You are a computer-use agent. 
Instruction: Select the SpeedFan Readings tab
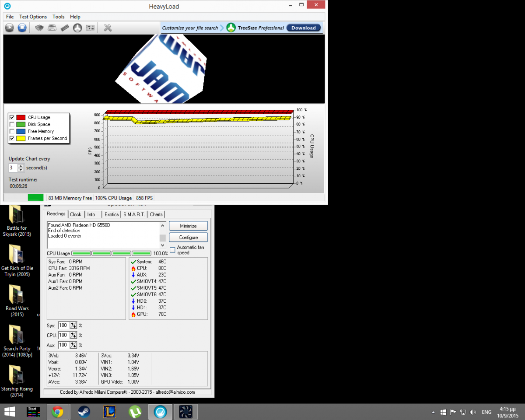[x=56, y=214]
